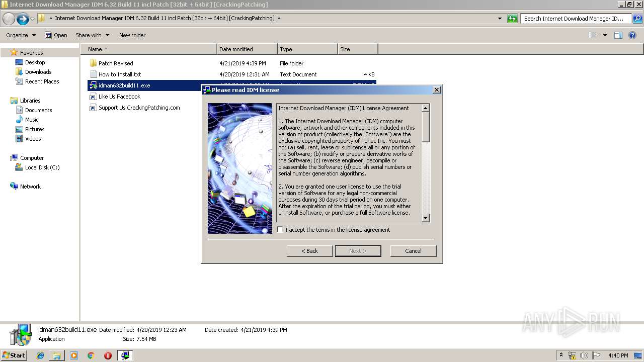Go back in Explorer
Viewport: 644px width, 362px height.
pyautogui.click(x=9, y=19)
